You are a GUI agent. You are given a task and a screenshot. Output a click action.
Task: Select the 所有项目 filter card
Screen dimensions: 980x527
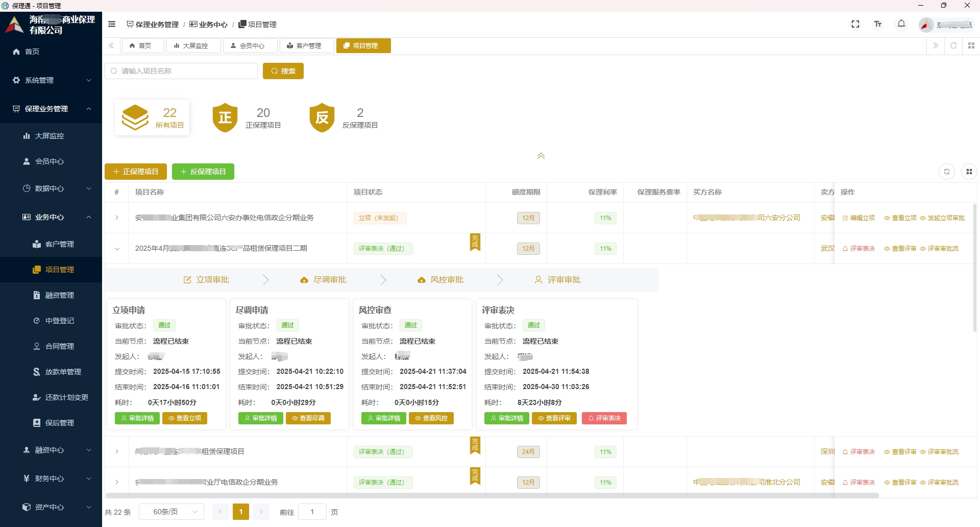(x=152, y=118)
